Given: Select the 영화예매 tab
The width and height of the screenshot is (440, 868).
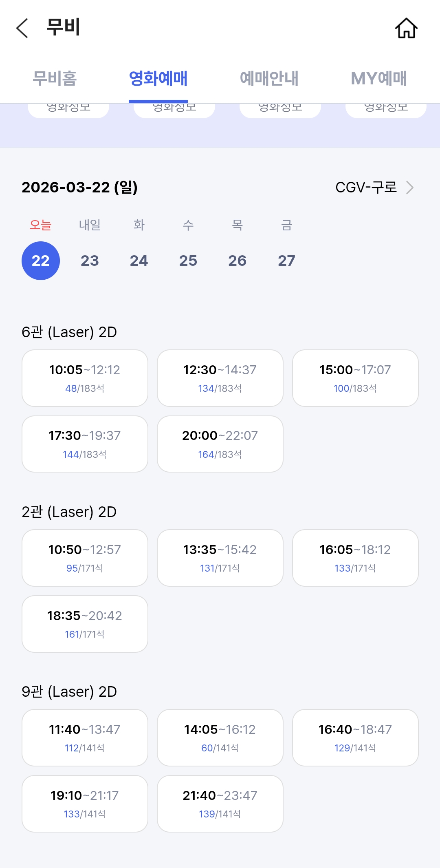Looking at the screenshot, I should click(158, 78).
